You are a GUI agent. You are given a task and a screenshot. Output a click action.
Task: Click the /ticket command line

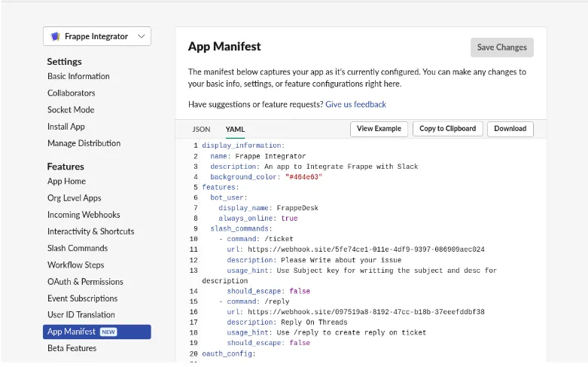tap(256, 239)
